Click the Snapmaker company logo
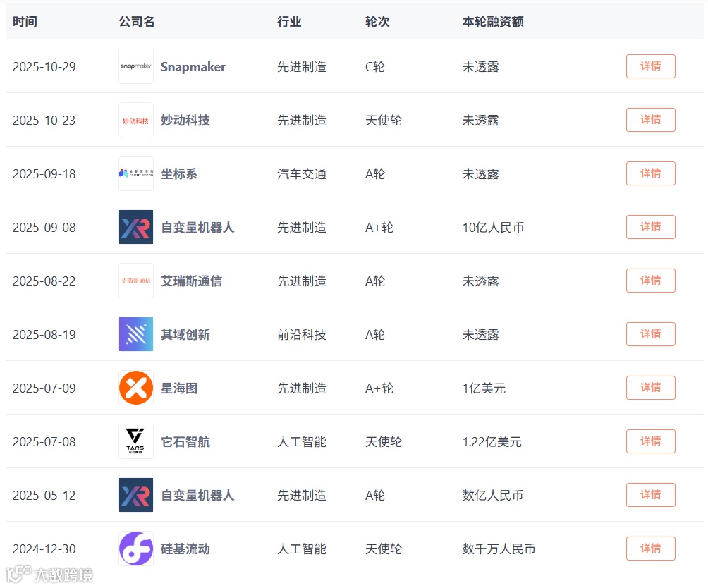Screen dimensions: 708x588 pyautogui.click(x=136, y=66)
